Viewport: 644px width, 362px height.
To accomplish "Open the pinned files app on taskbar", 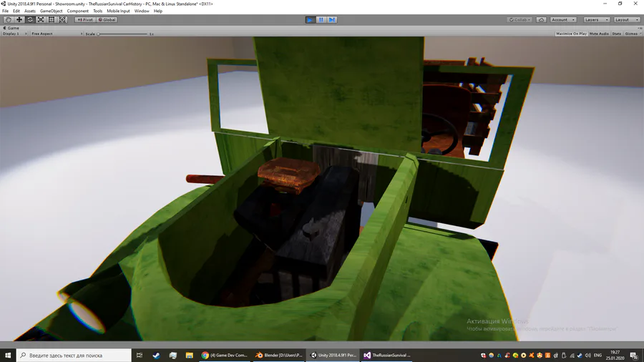I will 173,356.
